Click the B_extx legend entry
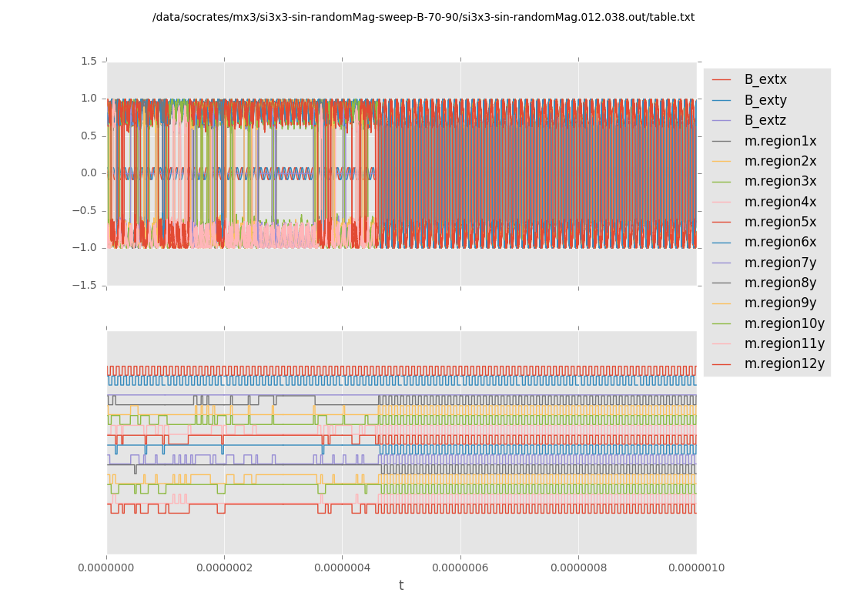This screenshot has width=847, height=616. (x=765, y=79)
